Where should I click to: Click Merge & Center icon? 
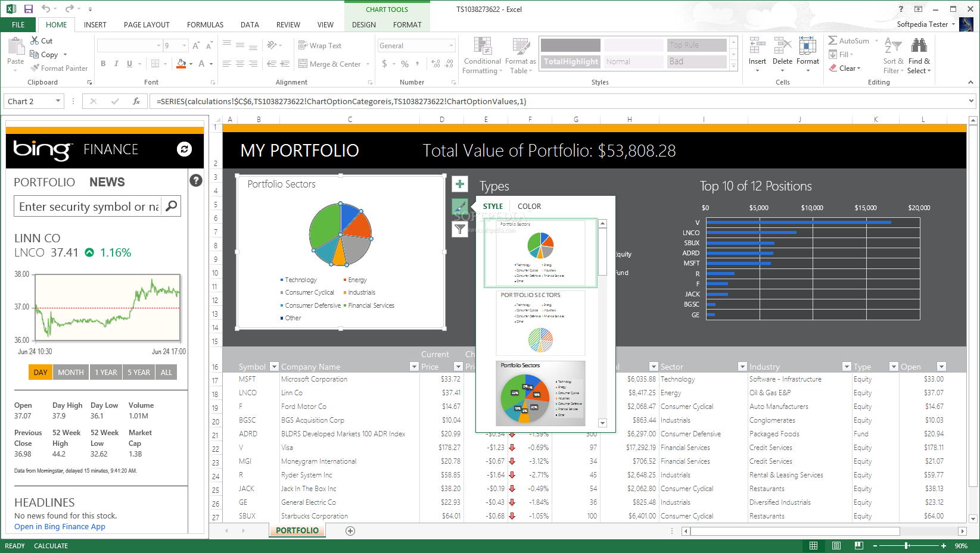point(303,64)
